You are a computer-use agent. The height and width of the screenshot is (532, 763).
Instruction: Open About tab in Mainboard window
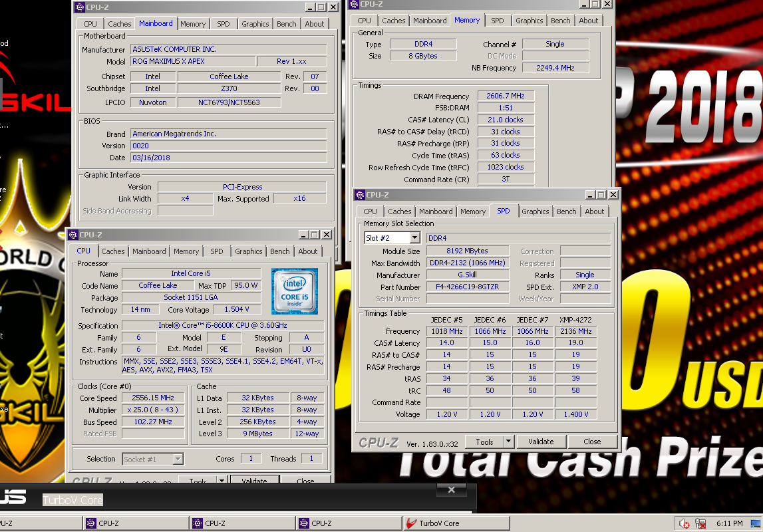[315, 24]
